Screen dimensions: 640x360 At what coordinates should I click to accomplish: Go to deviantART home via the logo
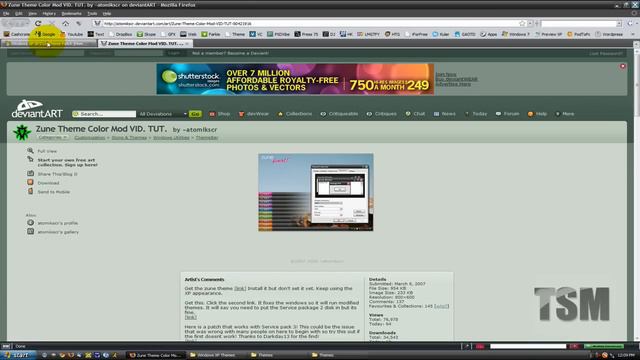click(37, 109)
